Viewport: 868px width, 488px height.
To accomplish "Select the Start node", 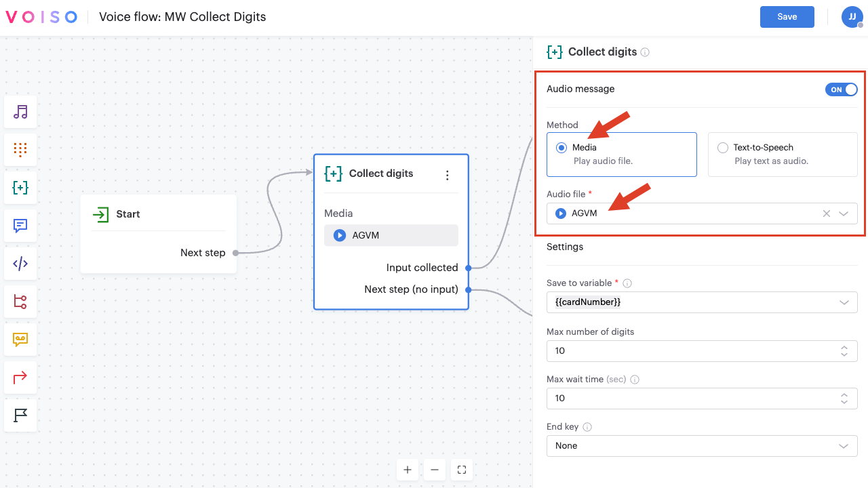I will click(x=159, y=234).
